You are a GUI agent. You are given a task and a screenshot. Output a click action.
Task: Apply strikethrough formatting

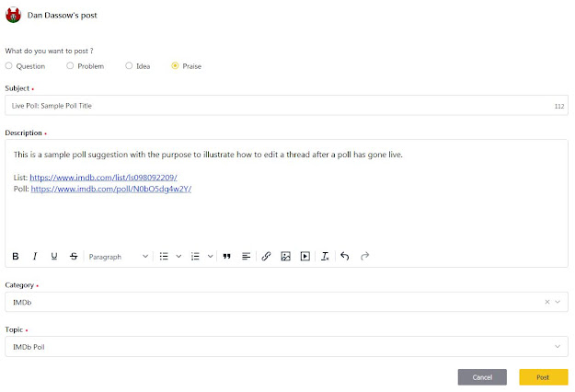[x=74, y=257]
